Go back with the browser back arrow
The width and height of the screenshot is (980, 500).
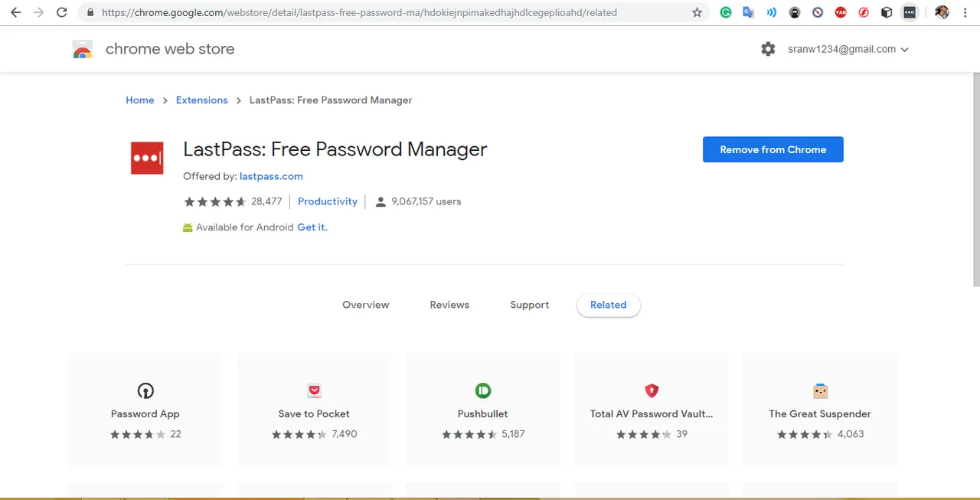point(15,12)
